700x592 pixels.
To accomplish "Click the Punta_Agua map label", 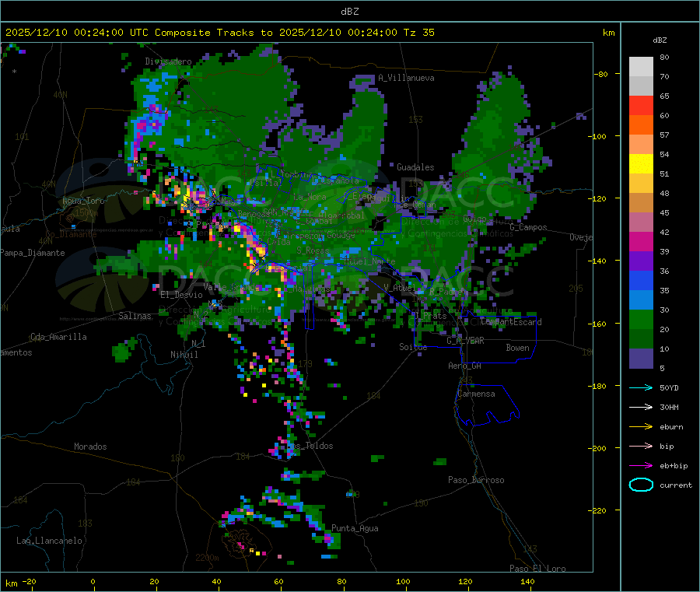I will pyautogui.click(x=355, y=528).
